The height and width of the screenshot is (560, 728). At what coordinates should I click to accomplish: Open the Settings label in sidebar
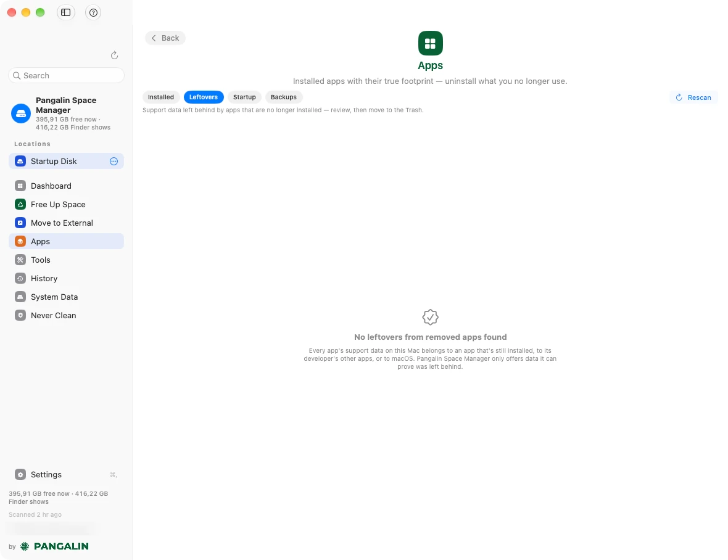point(46,475)
